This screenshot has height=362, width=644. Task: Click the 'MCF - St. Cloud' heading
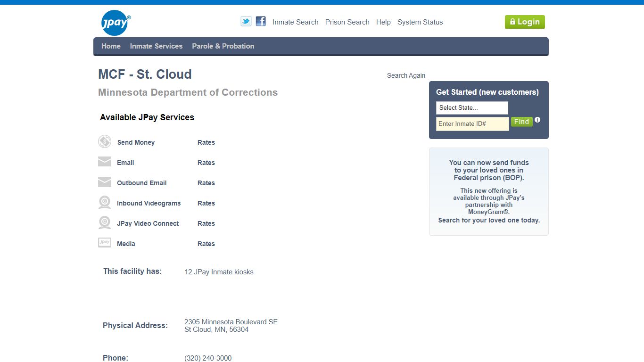pos(145,74)
